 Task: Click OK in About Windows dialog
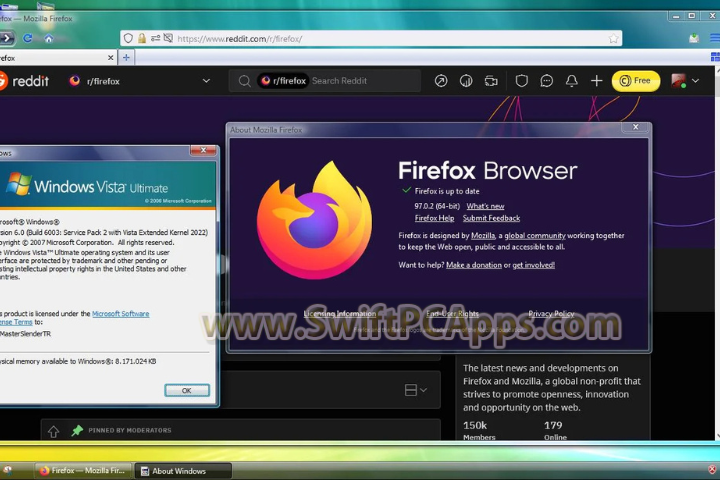tap(186, 390)
